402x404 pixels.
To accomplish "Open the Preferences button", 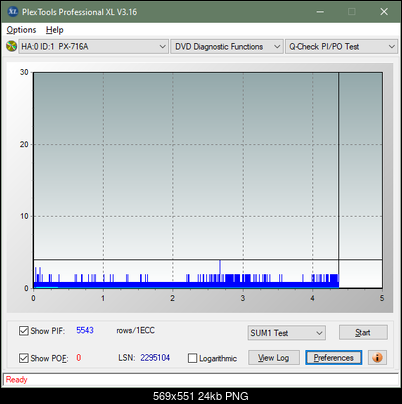I will coord(334,358).
